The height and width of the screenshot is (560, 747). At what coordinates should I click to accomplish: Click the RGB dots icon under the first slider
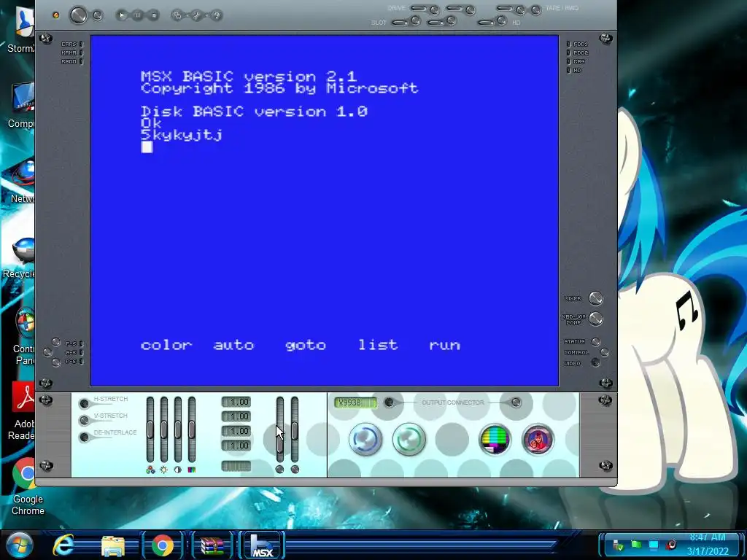[150, 470]
